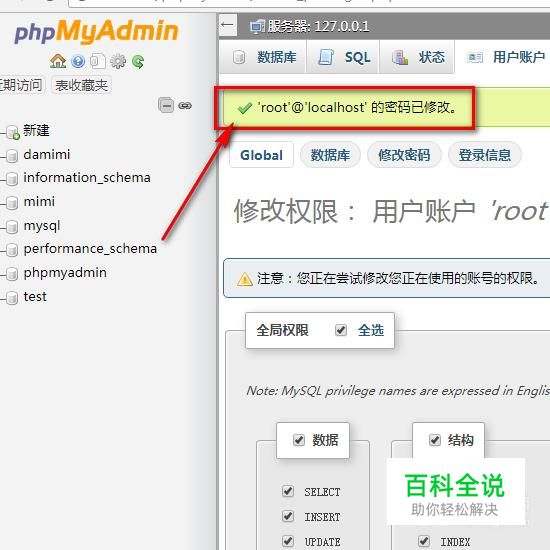The width and height of the screenshot is (550, 550).
Task: Select the 数据库 privileges sub-tab
Action: (x=330, y=155)
